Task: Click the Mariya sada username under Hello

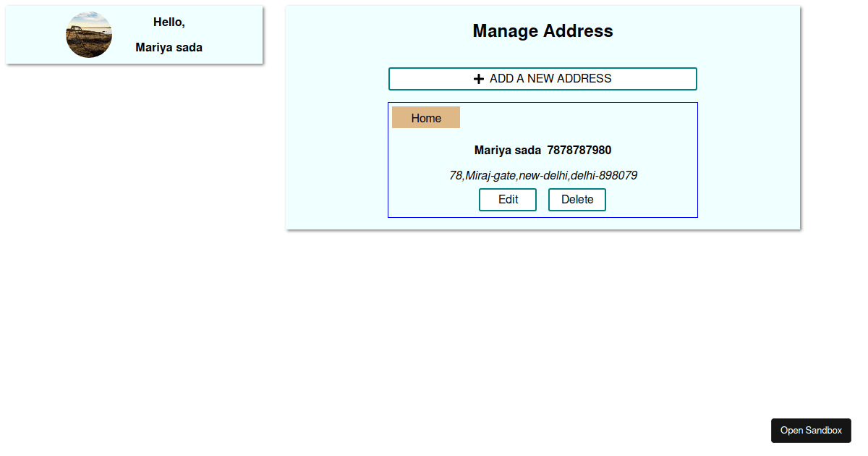Action: click(x=169, y=47)
